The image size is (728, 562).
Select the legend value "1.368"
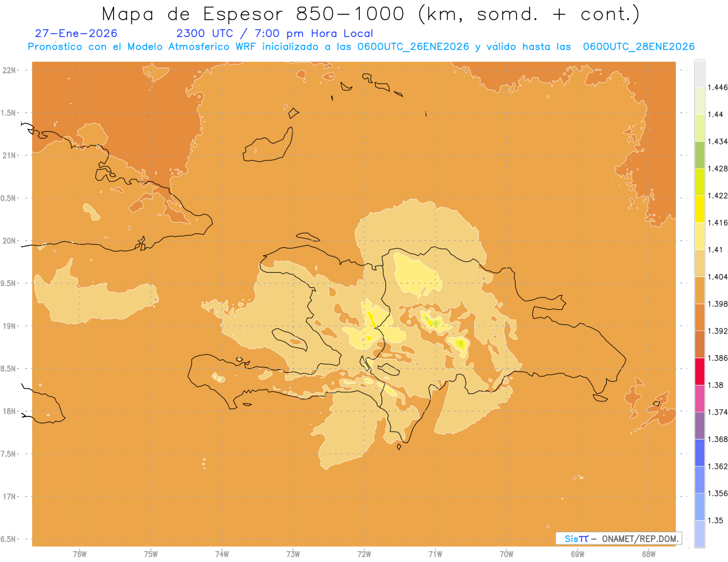tap(717, 439)
